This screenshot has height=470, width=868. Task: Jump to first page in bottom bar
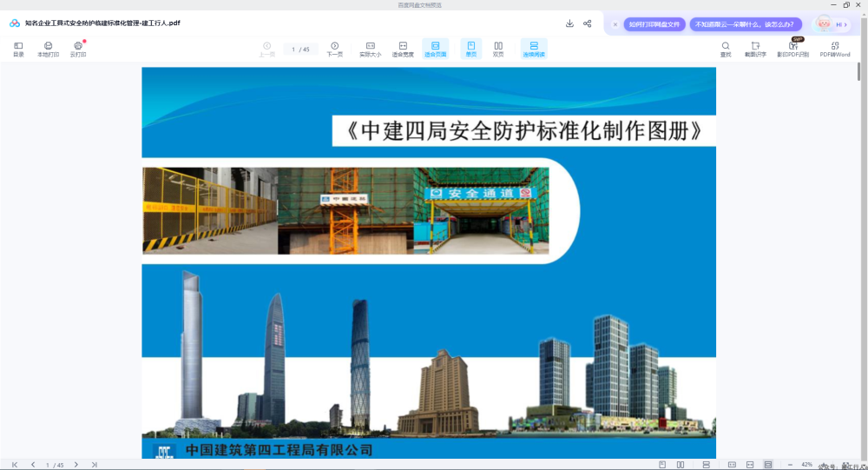pos(15,465)
